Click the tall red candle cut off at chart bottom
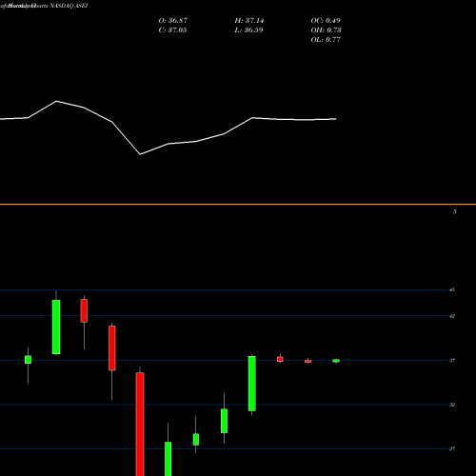476x476 pixels. [x=140, y=424]
